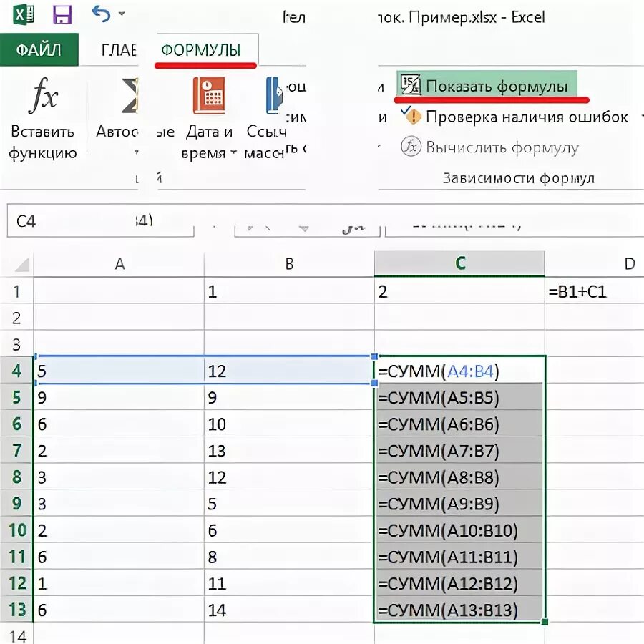Click cell B7 containing 13
644x644 pixels.
click(289, 450)
